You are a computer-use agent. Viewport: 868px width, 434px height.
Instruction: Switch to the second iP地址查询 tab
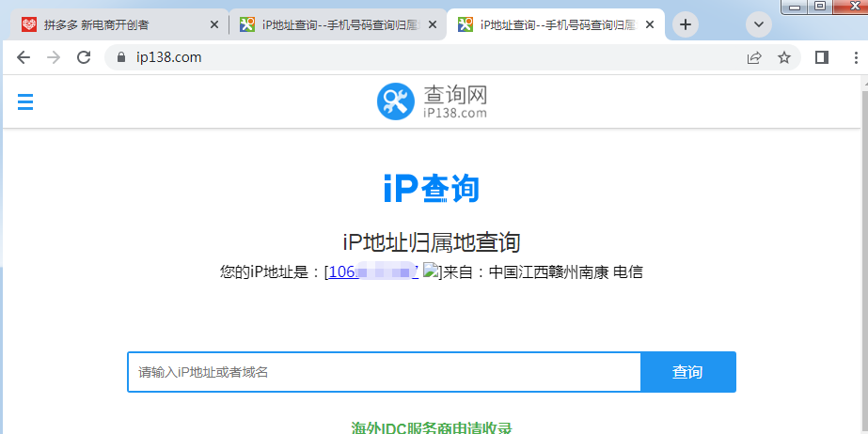[339, 24]
